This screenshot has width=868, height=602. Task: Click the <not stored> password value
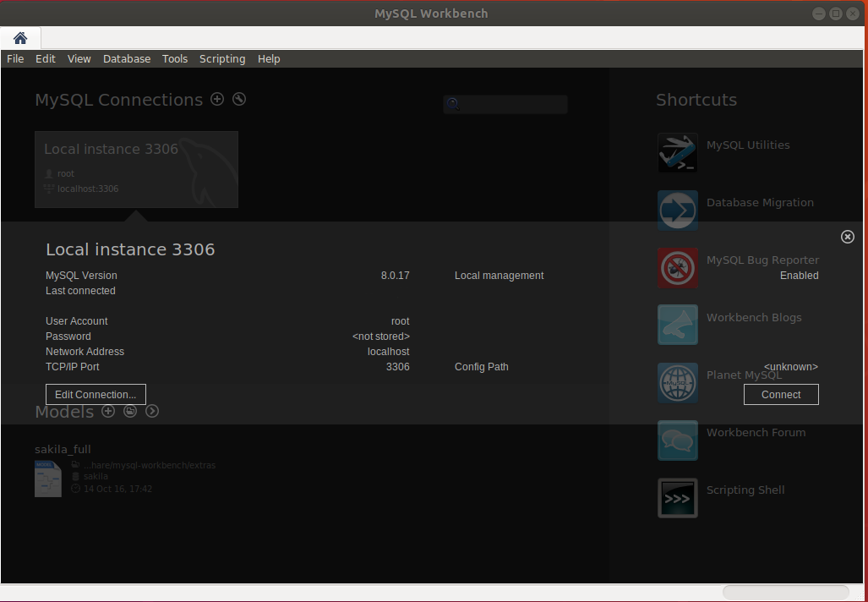381,337
